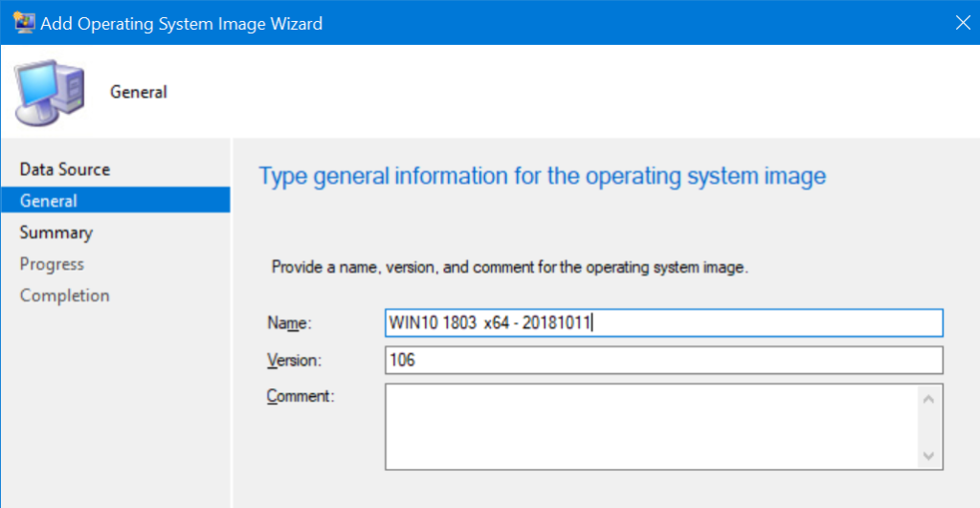Screen dimensions: 980x508
Task: Click the Comment scrollbar track
Action: click(928, 428)
